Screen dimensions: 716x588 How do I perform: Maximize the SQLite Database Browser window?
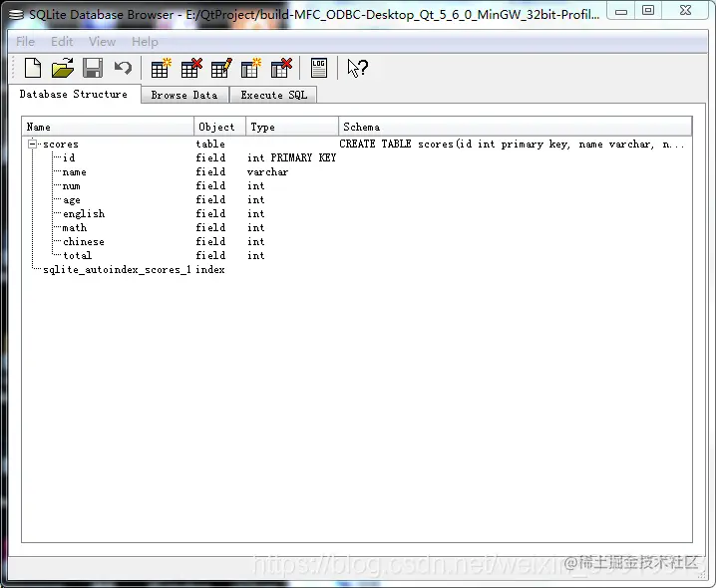(648, 11)
